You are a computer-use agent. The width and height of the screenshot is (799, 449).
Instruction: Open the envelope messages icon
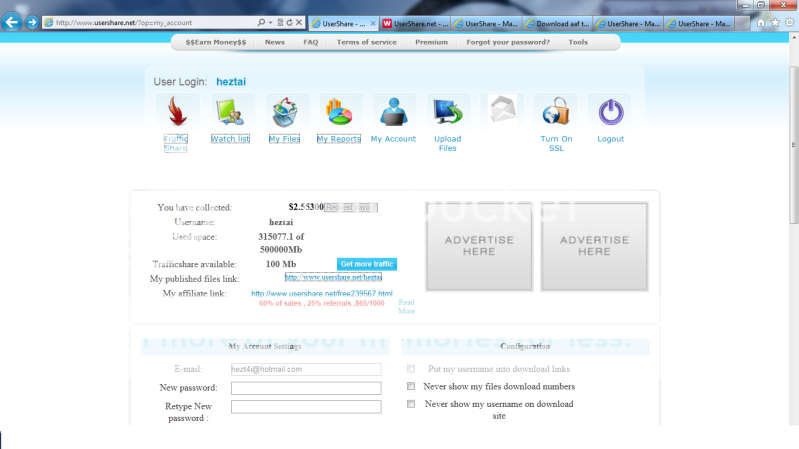502,111
